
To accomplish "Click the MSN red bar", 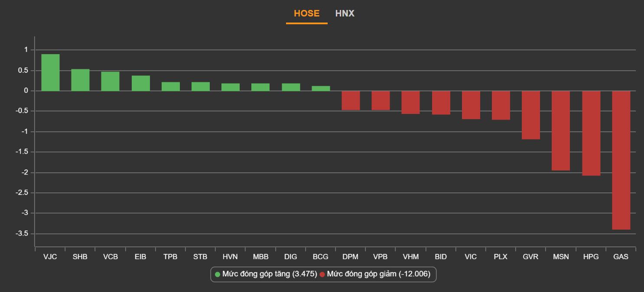I will click(x=561, y=131).
